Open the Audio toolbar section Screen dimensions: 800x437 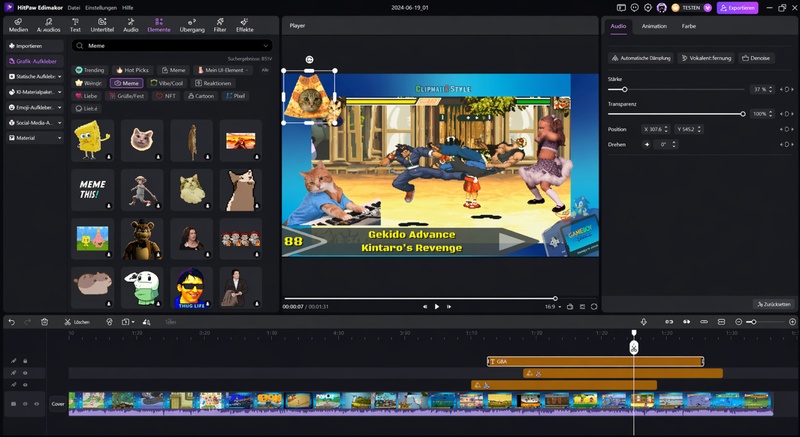[x=131, y=25]
